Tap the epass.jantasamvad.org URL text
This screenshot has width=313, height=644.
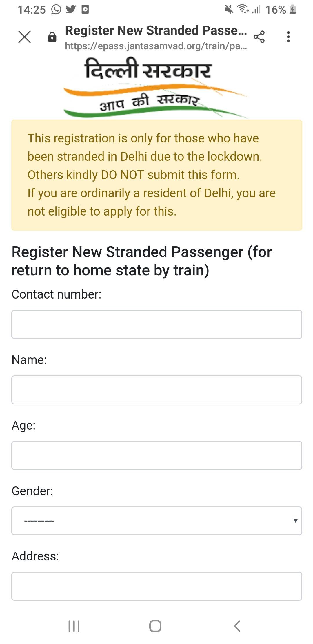(x=156, y=46)
